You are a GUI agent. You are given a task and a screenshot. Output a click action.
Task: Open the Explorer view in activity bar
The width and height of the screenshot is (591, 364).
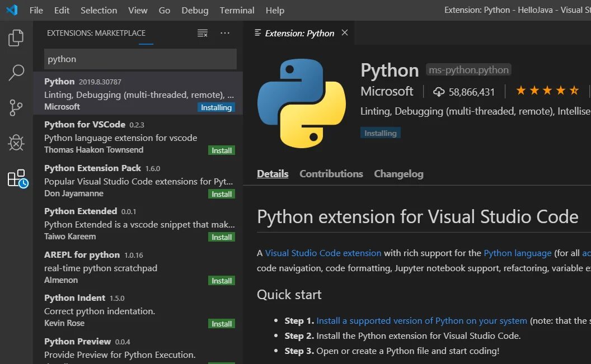(16, 38)
